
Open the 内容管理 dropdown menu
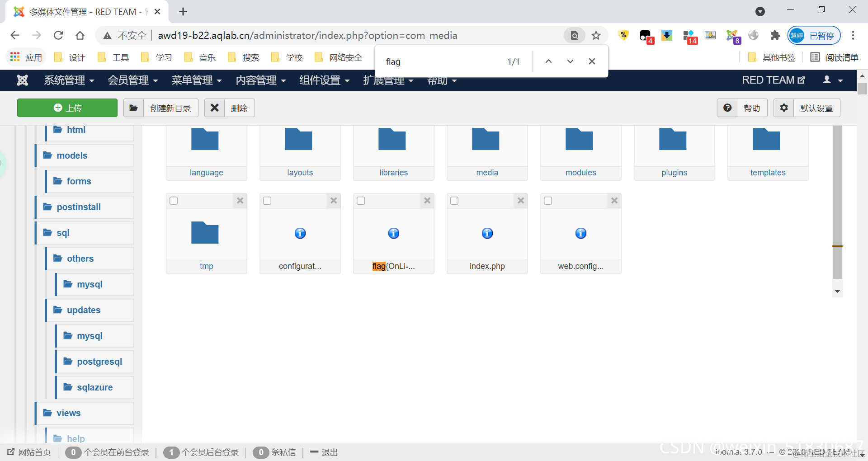260,80
